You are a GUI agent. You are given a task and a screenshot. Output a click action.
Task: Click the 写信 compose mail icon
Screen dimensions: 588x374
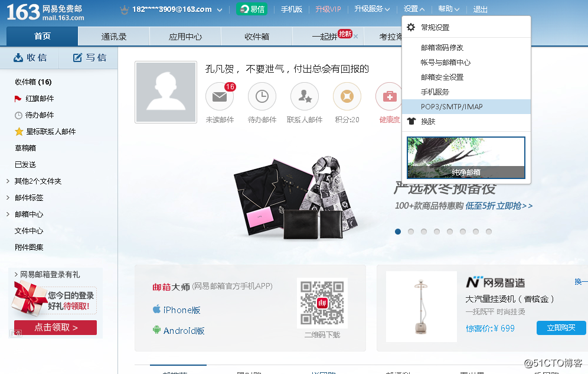(x=77, y=57)
